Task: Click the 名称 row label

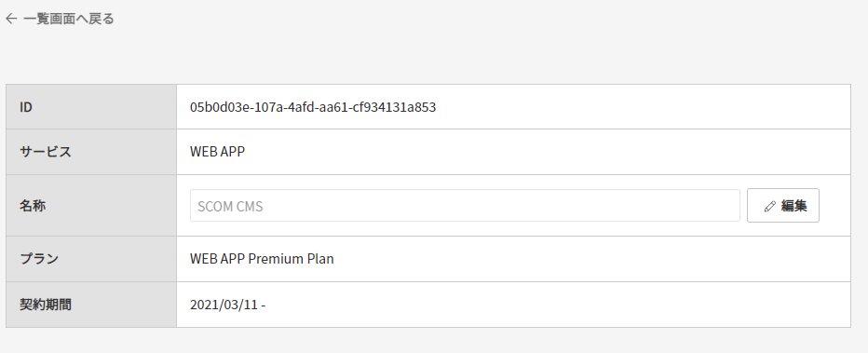Action: coord(33,206)
